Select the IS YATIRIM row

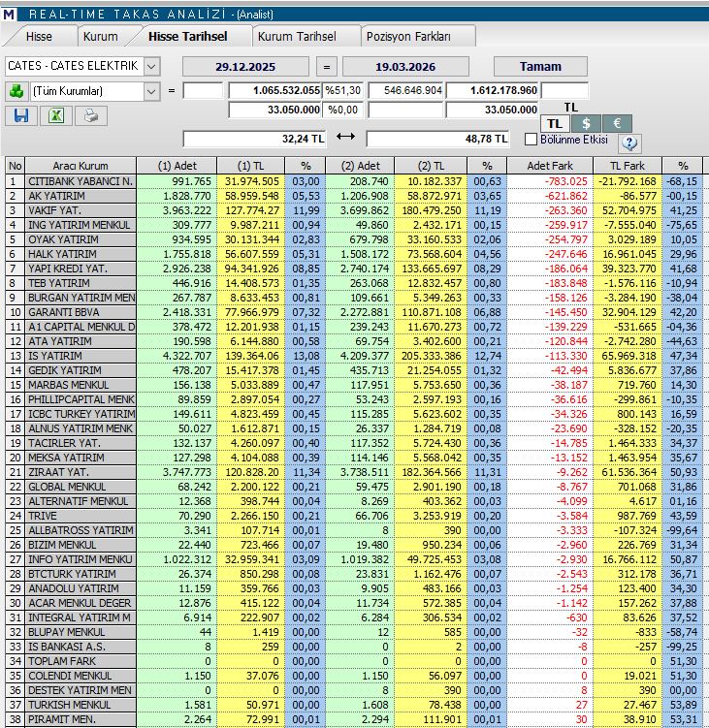[x=354, y=356]
